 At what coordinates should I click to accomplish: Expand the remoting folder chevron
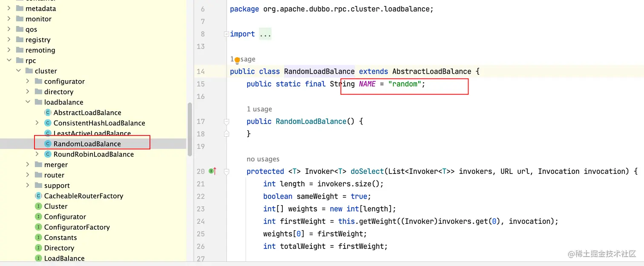[9, 50]
